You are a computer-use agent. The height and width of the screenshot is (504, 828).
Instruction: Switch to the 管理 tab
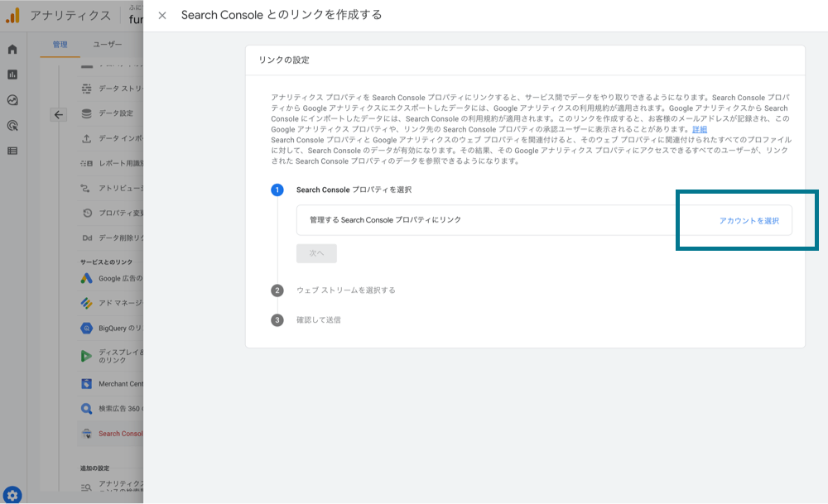[x=60, y=45]
